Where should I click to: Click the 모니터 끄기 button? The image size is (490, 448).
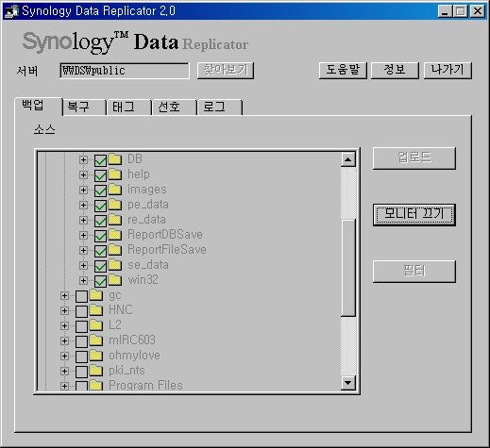(414, 215)
